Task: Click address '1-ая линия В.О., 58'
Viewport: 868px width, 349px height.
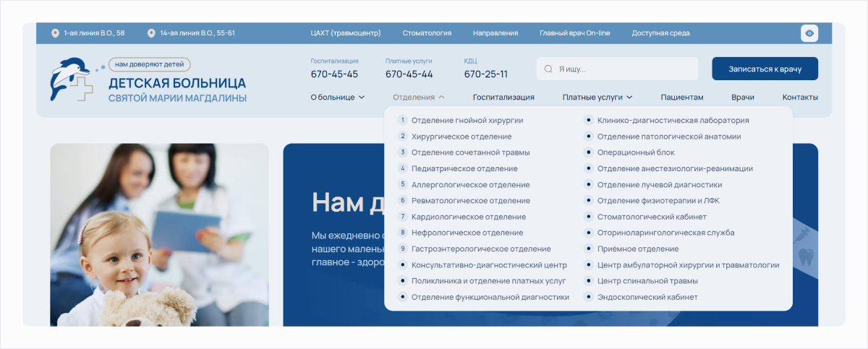Action: 94,33
